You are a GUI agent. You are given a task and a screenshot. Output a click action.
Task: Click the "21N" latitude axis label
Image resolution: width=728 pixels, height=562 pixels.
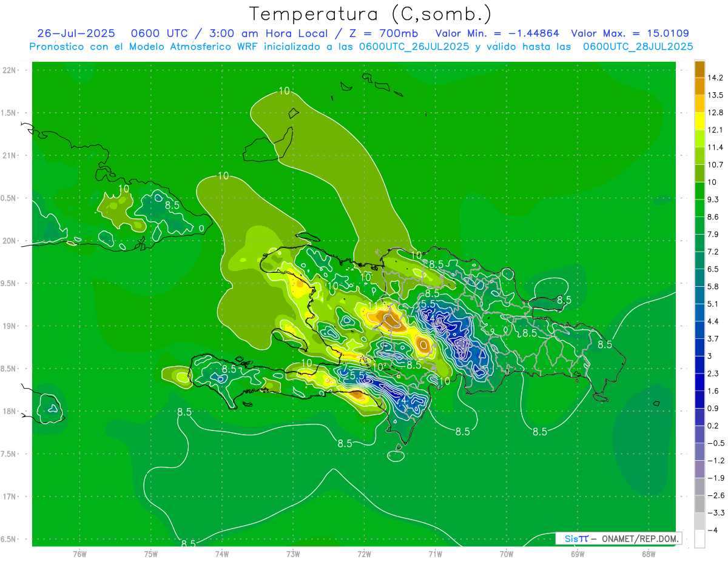10,156
